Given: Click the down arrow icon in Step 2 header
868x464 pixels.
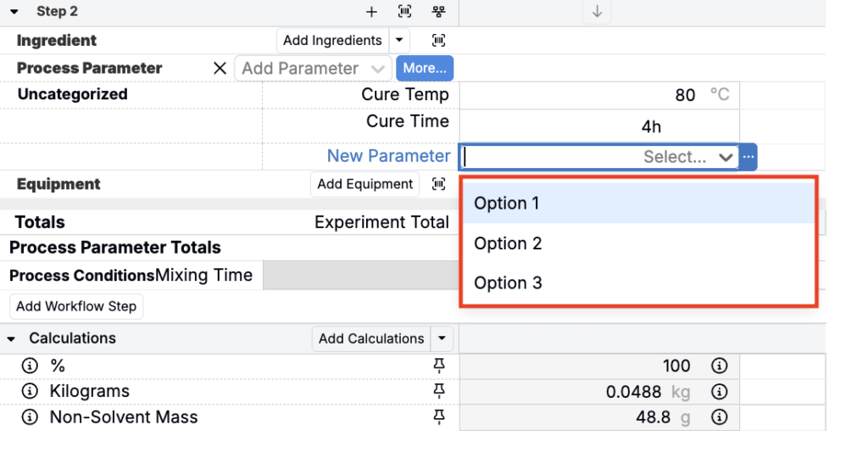Looking at the screenshot, I should [597, 12].
